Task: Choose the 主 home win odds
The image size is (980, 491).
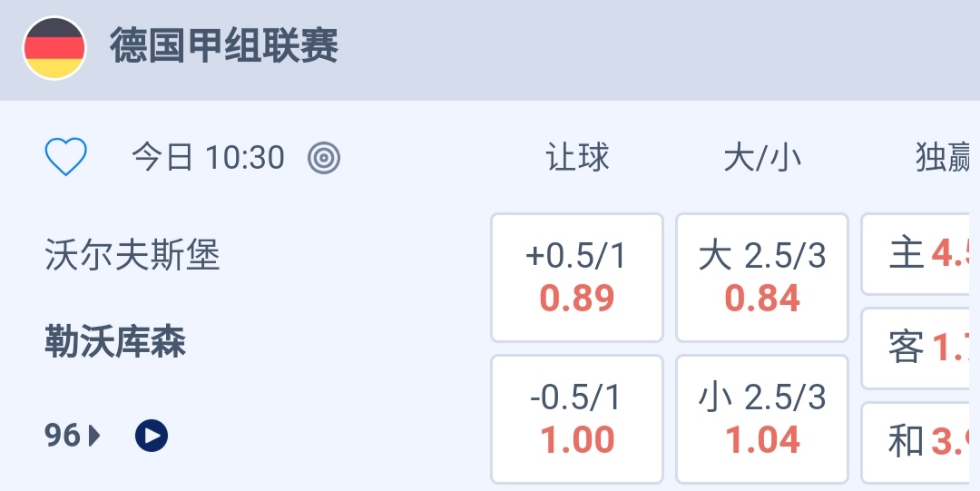Action: point(920,254)
